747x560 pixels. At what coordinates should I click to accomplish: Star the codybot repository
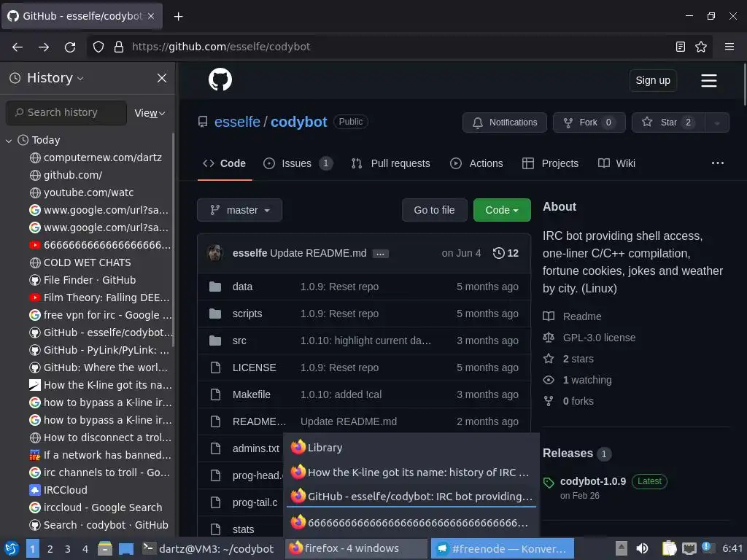(x=668, y=122)
